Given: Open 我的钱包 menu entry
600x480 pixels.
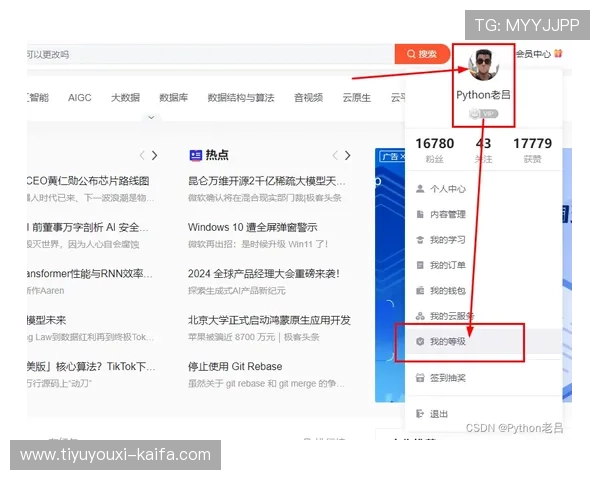Looking at the screenshot, I should pyautogui.click(x=483, y=291).
